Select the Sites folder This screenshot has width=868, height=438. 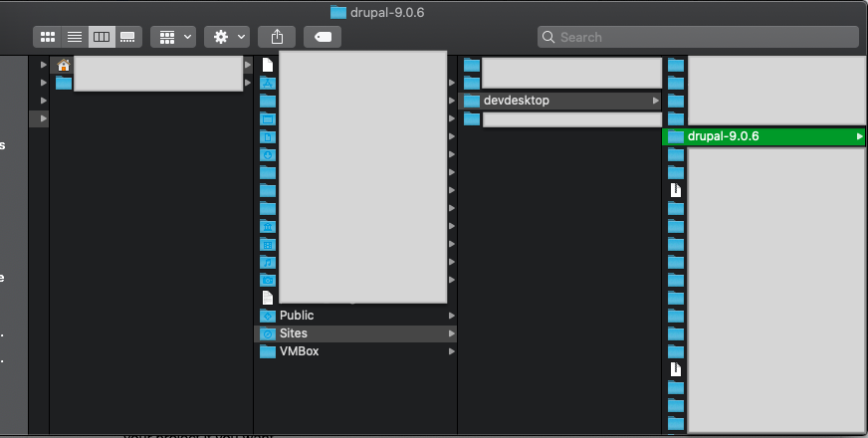pos(354,333)
